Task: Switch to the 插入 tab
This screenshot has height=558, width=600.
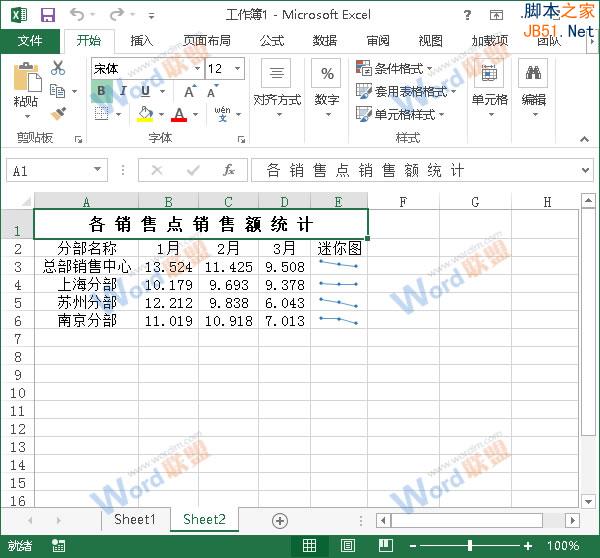Action: (142, 41)
